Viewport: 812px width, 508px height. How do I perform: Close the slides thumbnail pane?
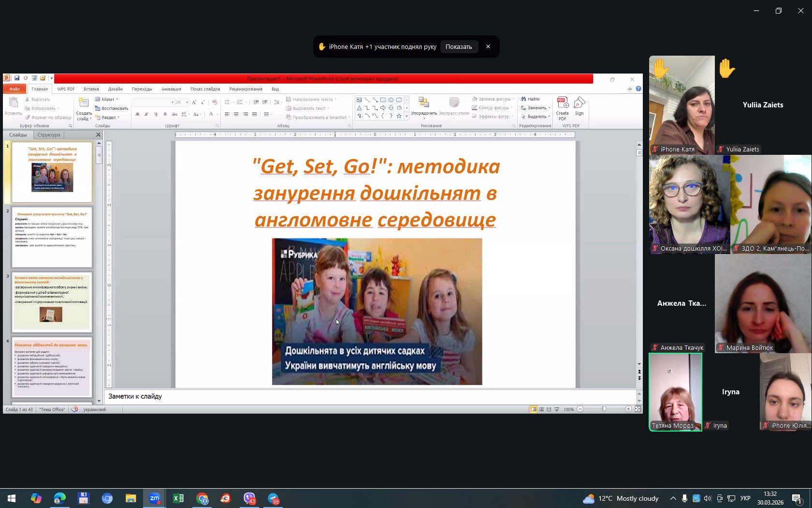pyautogui.click(x=98, y=135)
